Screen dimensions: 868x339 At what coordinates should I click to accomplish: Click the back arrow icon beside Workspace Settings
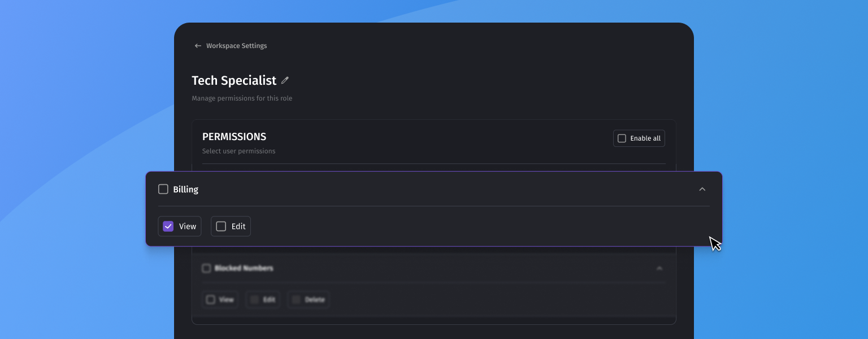[x=198, y=46]
